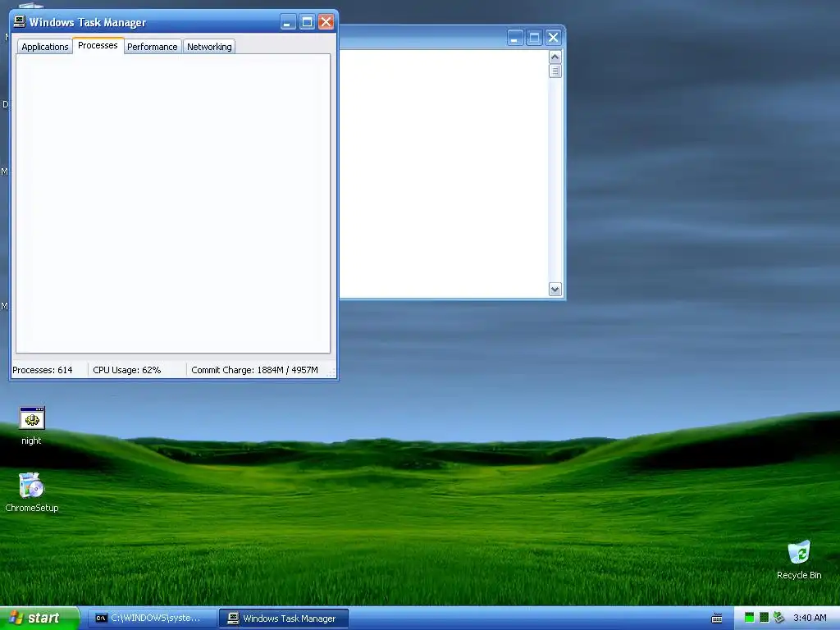The height and width of the screenshot is (630, 840).
Task: Open the night desktop shortcut icon
Action: pos(32,418)
